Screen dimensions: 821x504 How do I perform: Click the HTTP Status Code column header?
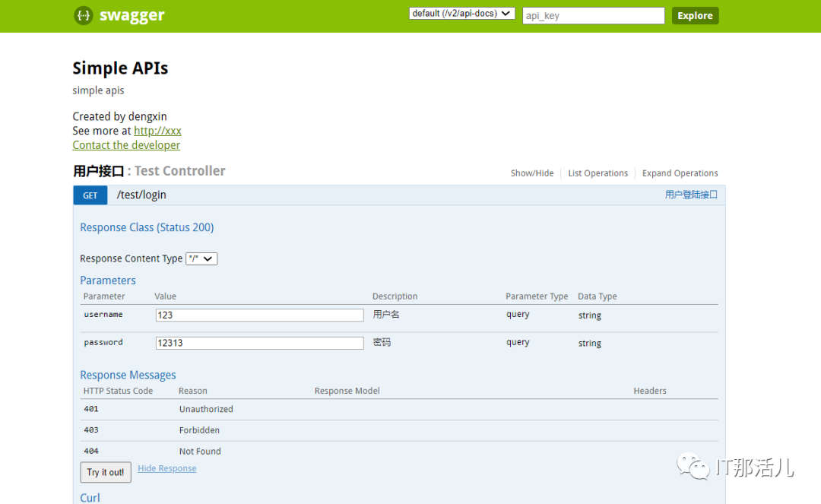119,391
